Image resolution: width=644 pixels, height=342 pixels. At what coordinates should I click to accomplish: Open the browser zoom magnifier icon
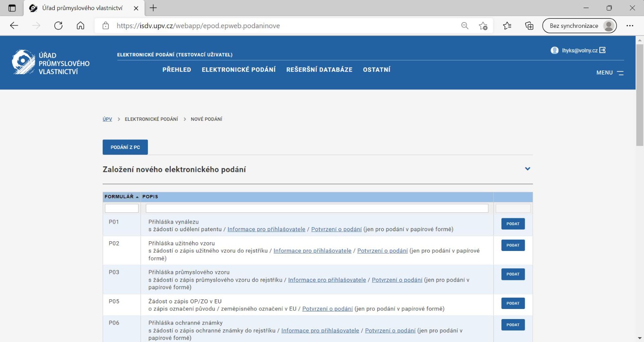click(x=465, y=26)
